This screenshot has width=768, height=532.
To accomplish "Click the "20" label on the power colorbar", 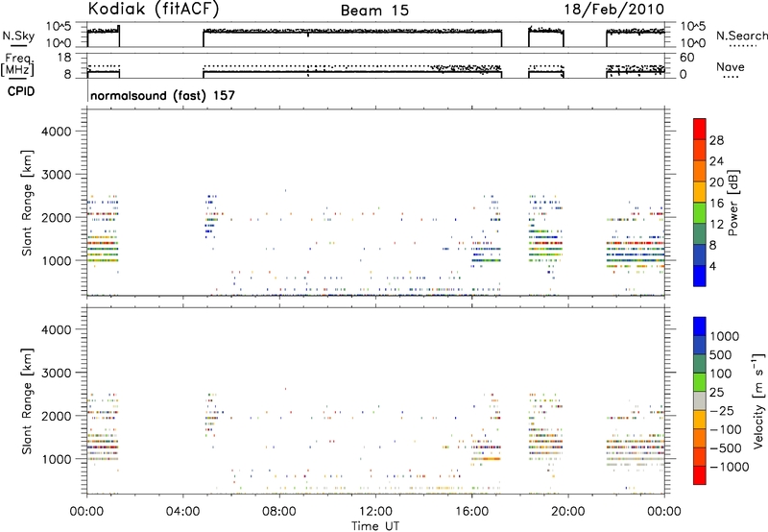I will (x=716, y=182).
